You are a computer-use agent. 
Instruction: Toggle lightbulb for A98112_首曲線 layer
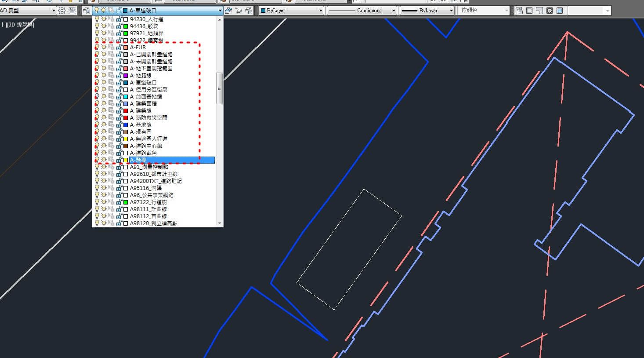97,216
